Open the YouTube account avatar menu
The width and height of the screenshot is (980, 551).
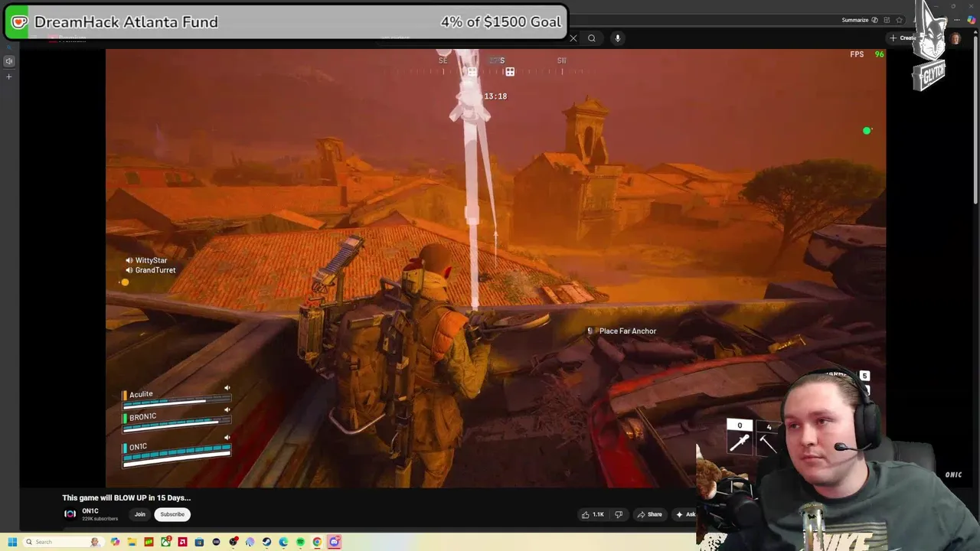[x=955, y=38]
